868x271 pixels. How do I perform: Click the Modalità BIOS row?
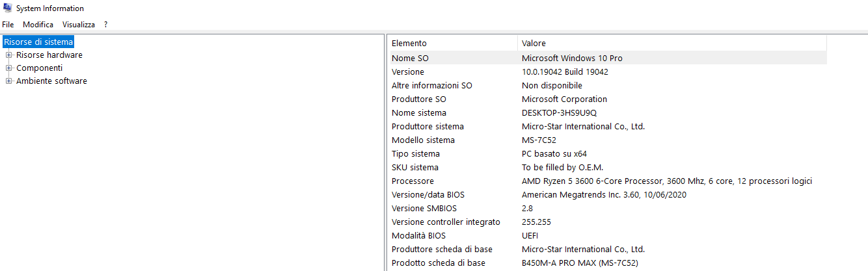pyautogui.click(x=420, y=235)
